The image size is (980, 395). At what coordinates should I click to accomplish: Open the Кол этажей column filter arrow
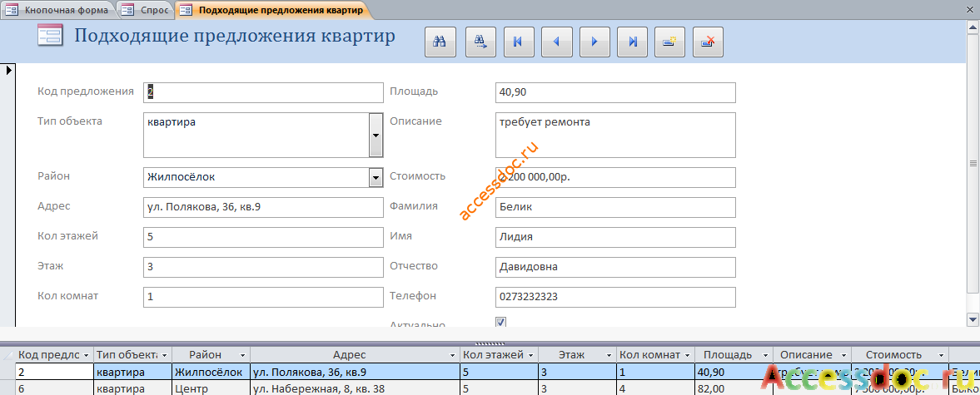pos(531,355)
